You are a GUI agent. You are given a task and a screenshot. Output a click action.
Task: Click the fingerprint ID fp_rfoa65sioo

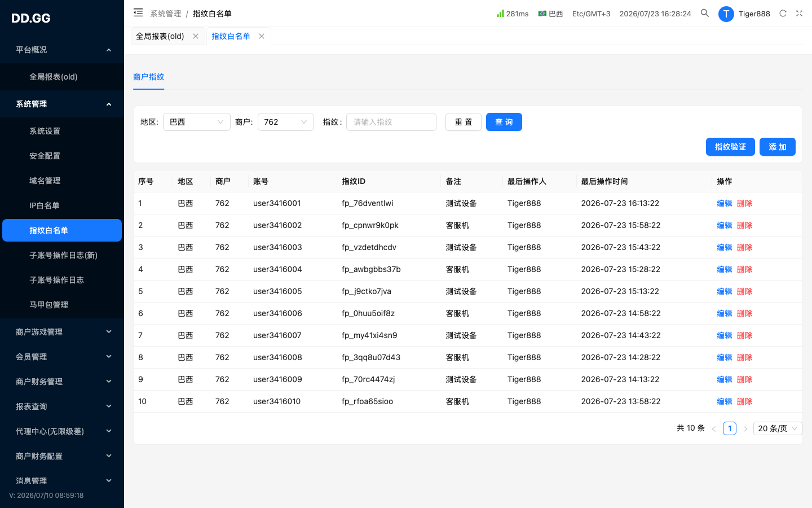tap(368, 401)
